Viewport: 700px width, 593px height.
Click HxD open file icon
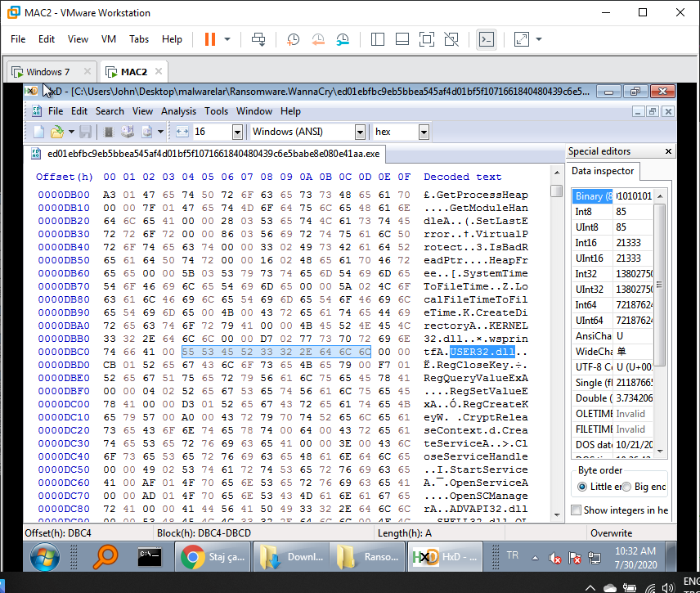pyautogui.click(x=56, y=132)
